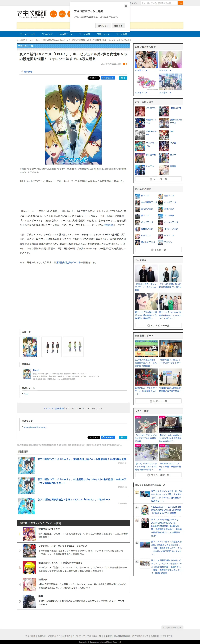Open 放置少女 for ブラウザ game entry
The height and width of the screenshot is (644, 200).
pos(73,534)
